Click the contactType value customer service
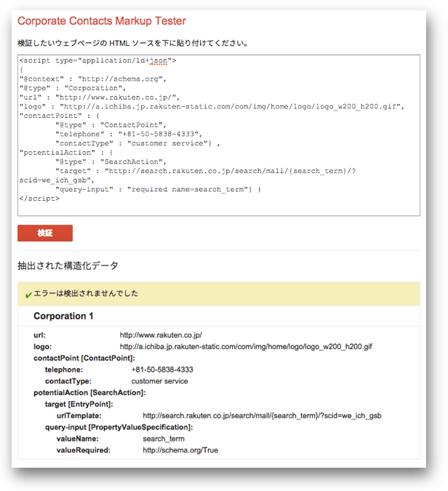 click(x=160, y=381)
